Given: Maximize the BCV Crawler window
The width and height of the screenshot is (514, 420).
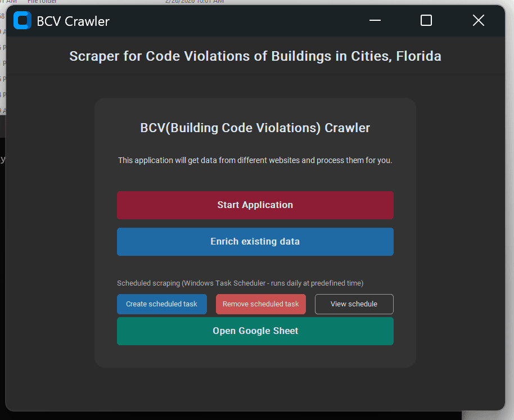Looking at the screenshot, I should click(x=426, y=21).
